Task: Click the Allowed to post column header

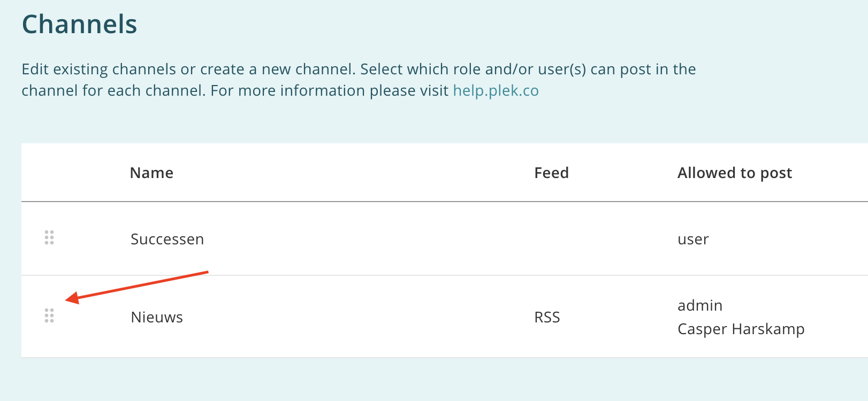Action: (735, 173)
